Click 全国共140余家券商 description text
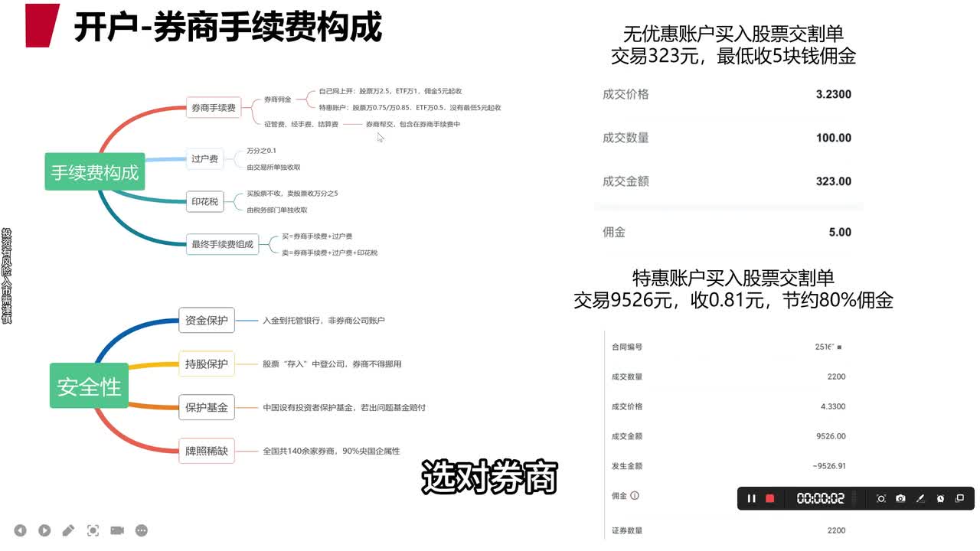The width and height of the screenshot is (980, 551). pos(332,451)
